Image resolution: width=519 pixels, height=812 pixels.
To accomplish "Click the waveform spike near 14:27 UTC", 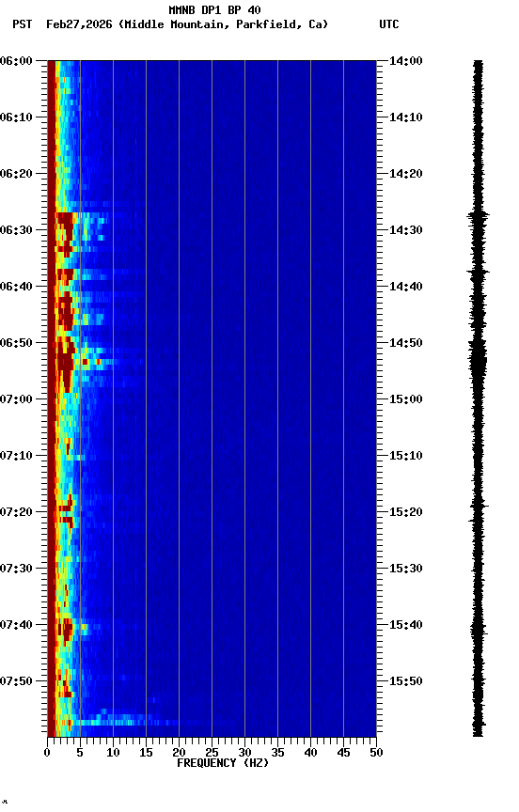I will (478, 215).
